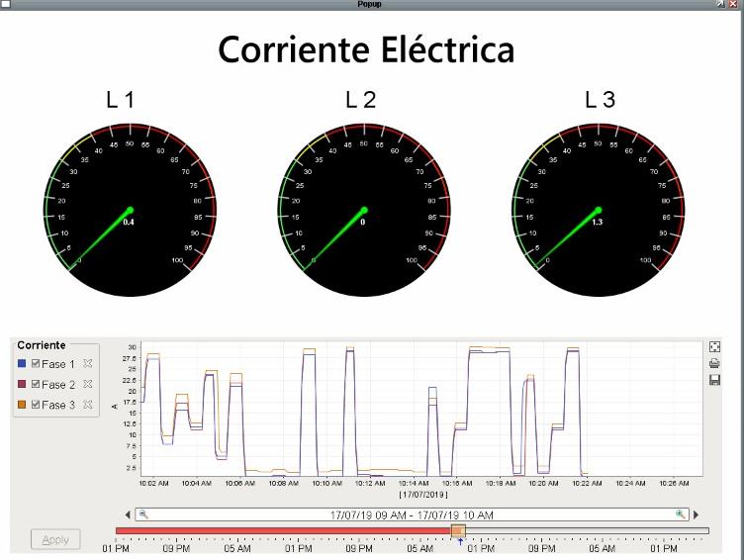The height and width of the screenshot is (560, 744).
Task: Print the current chart
Action: pos(714,363)
